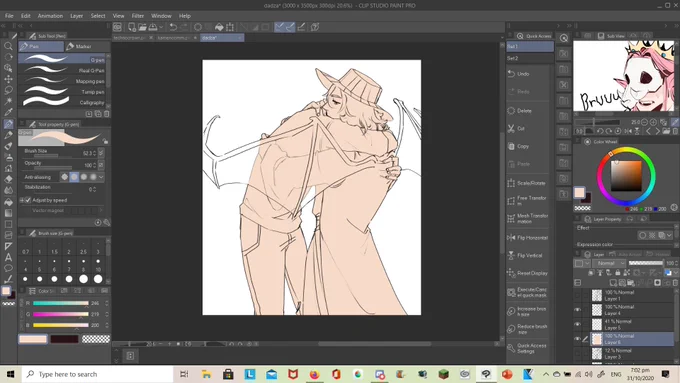Select the main peach color swatch
Image resolution: width=680 pixels, height=383 pixels.
(33, 339)
